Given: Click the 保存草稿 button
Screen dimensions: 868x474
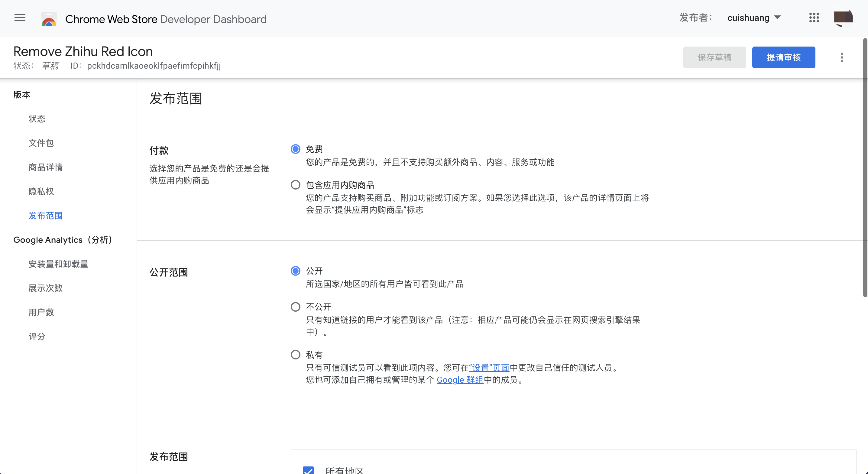Looking at the screenshot, I should 714,57.
